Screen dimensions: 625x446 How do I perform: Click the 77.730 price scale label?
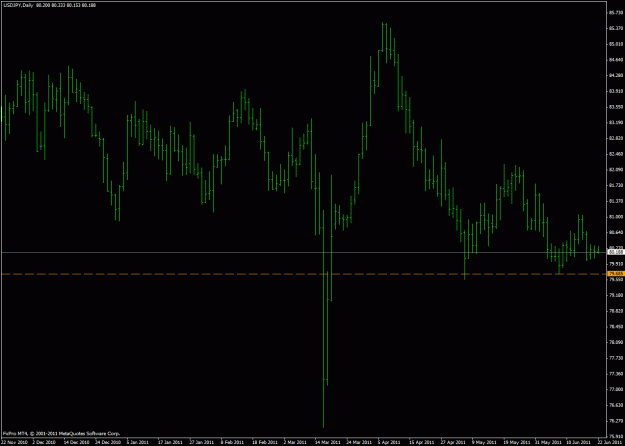pos(616,358)
